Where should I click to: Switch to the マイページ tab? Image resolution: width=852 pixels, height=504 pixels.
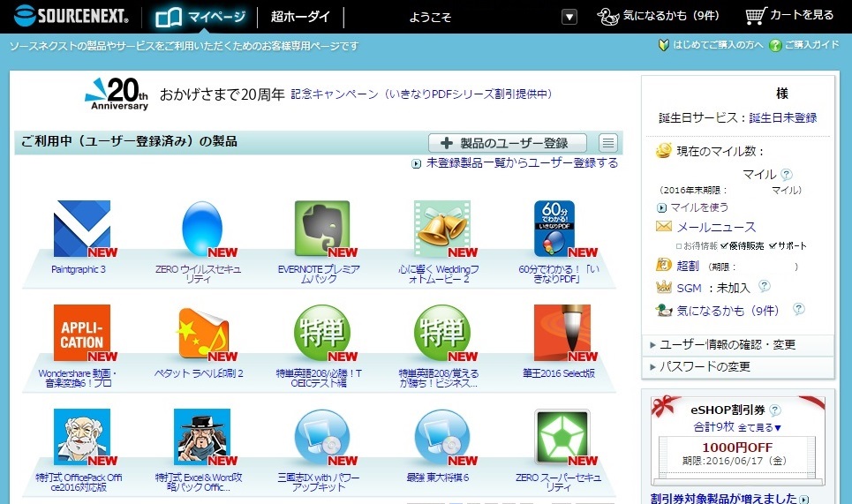(200, 17)
